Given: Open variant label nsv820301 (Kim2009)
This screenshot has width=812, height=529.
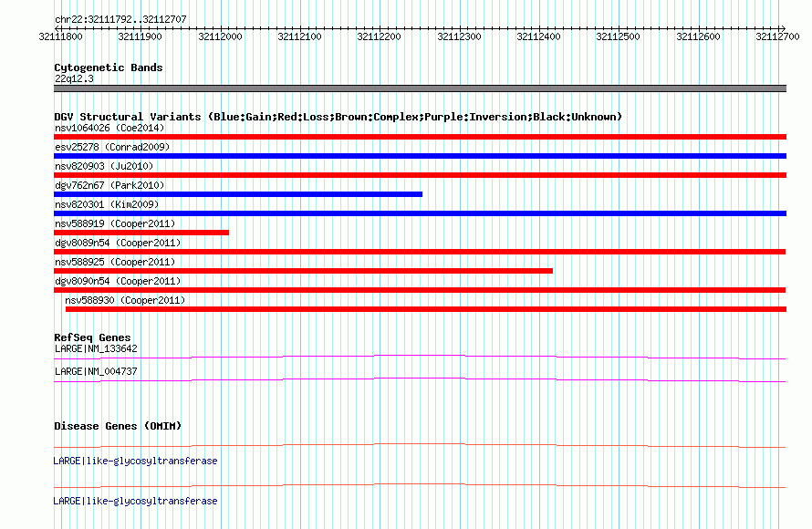Looking at the screenshot, I should [x=107, y=204].
